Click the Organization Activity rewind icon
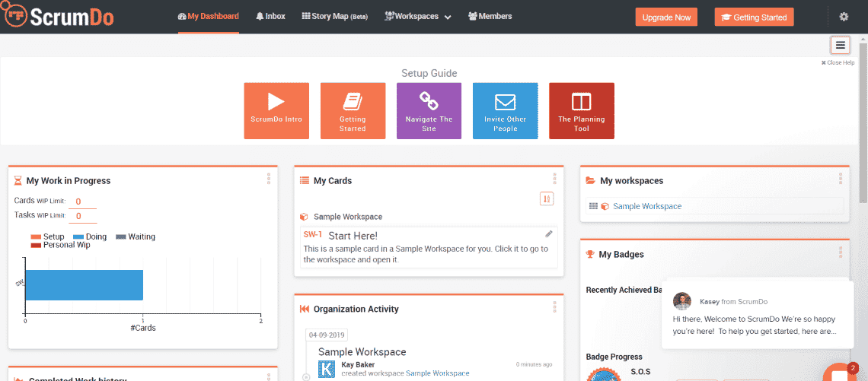This screenshot has width=868, height=381. (304, 309)
